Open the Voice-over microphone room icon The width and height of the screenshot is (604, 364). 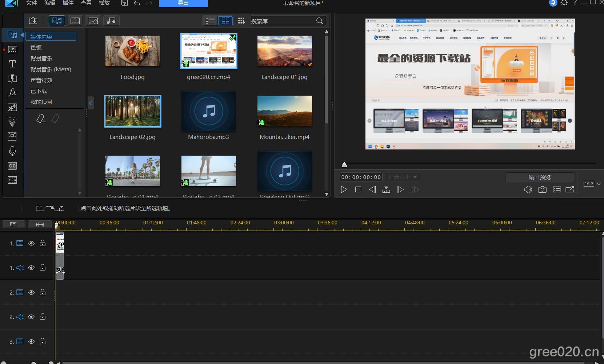click(x=12, y=151)
